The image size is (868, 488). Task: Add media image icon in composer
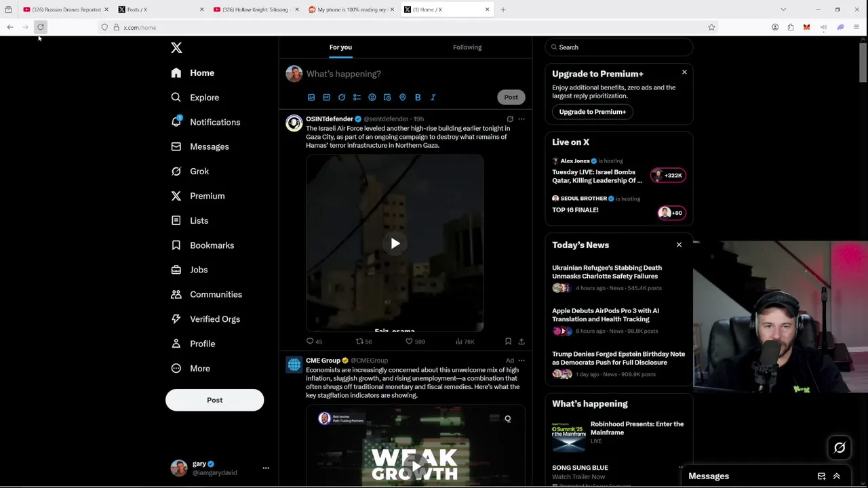(311, 98)
